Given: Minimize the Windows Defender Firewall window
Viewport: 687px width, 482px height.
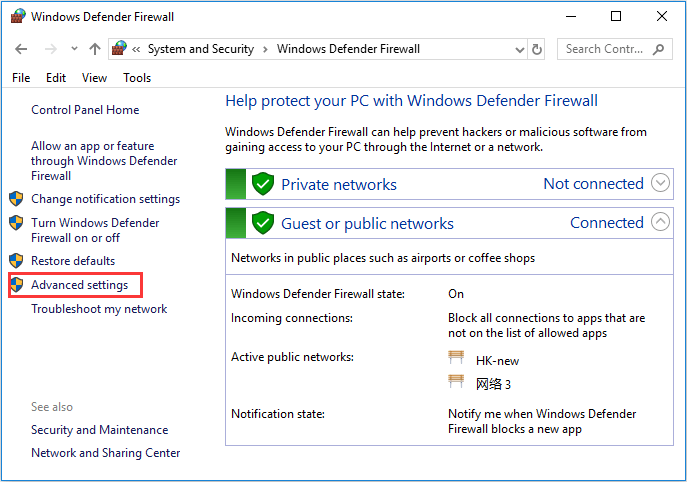Looking at the screenshot, I should point(571,17).
